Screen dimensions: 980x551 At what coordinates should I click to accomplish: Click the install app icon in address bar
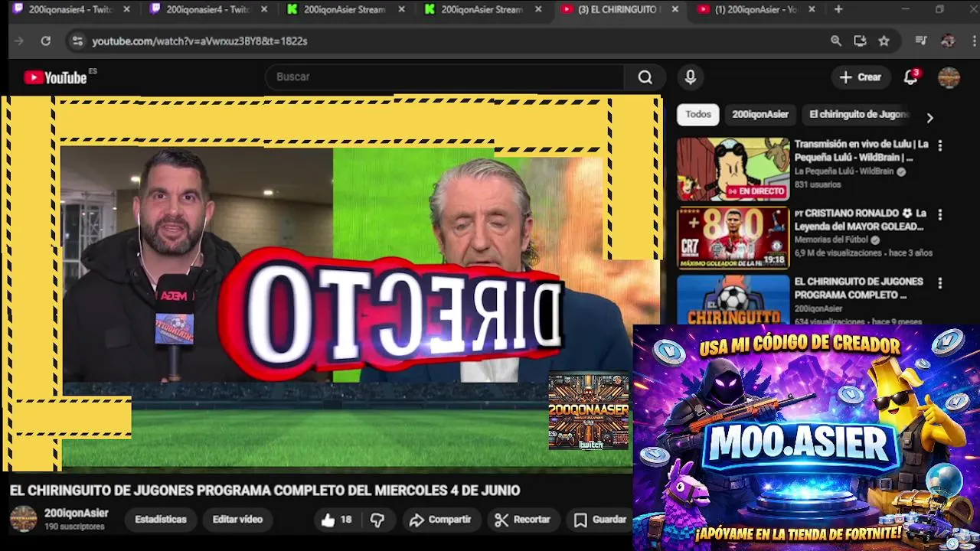(x=860, y=41)
